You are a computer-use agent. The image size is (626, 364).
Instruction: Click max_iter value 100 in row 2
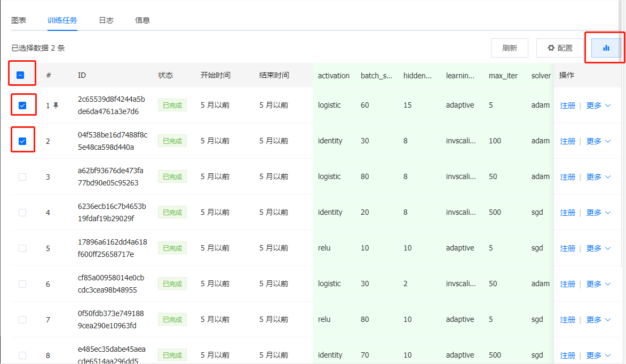495,141
